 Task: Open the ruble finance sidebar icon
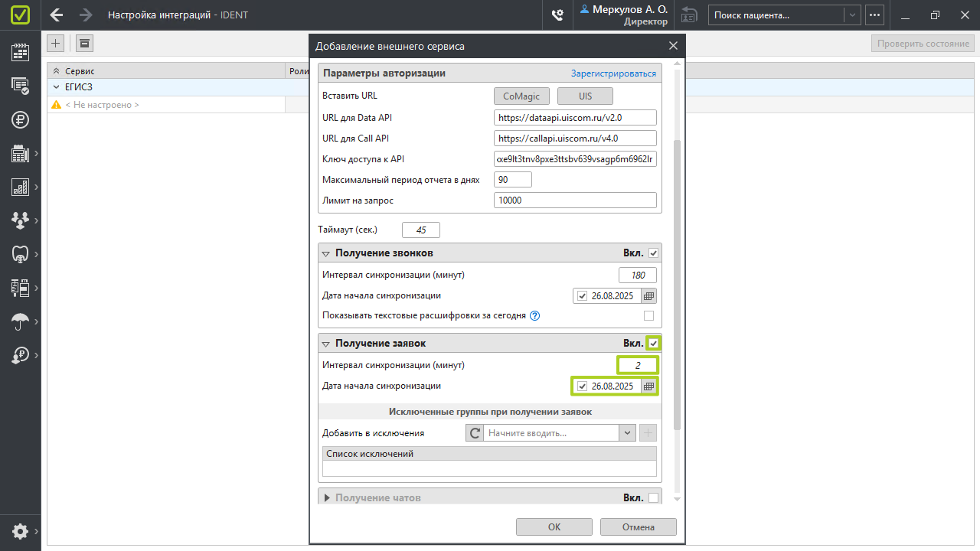click(20, 119)
